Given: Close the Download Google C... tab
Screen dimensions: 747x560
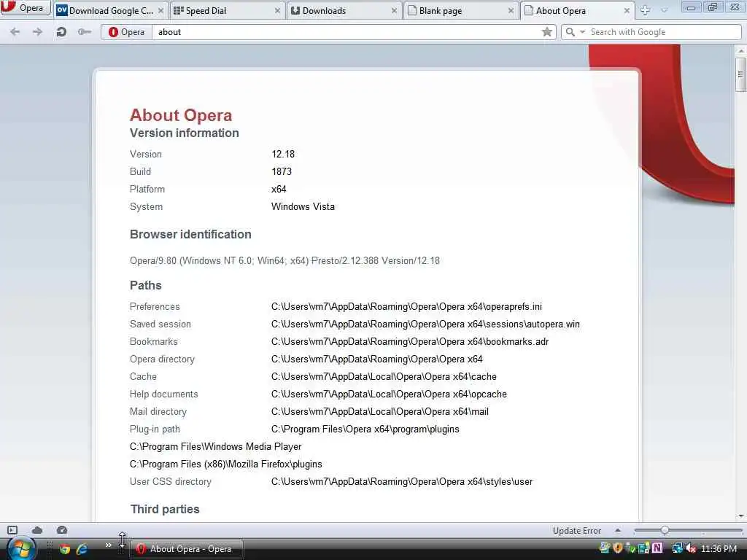Looking at the screenshot, I should point(161,10).
